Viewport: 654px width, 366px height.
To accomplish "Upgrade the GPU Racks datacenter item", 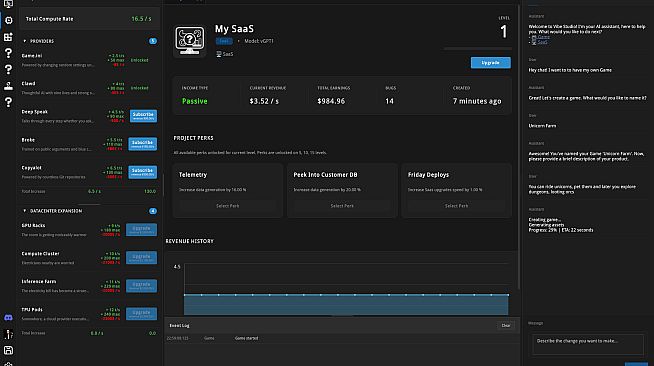I will (141, 230).
